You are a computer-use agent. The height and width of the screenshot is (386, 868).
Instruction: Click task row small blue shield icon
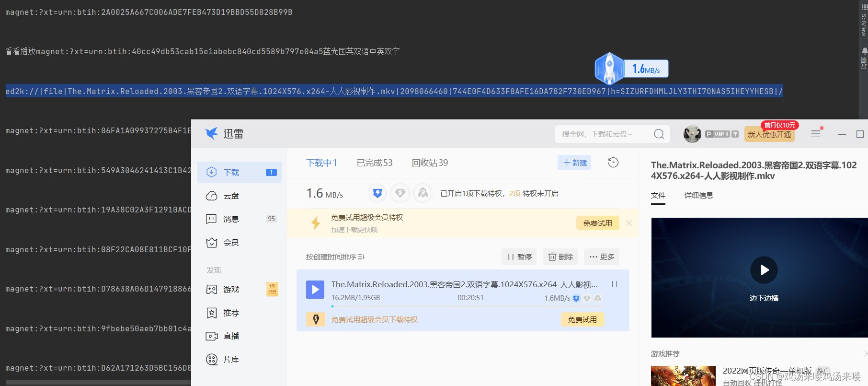[576, 298]
